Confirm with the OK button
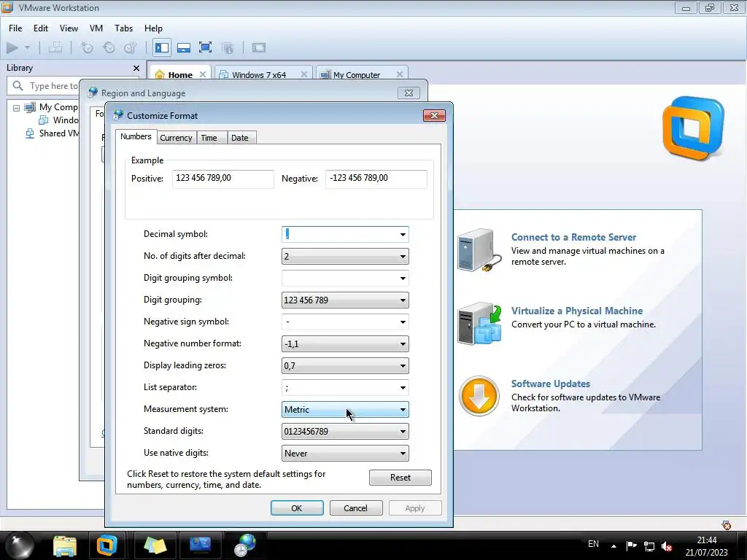Image resolution: width=747 pixels, height=560 pixels. tap(297, 508)
